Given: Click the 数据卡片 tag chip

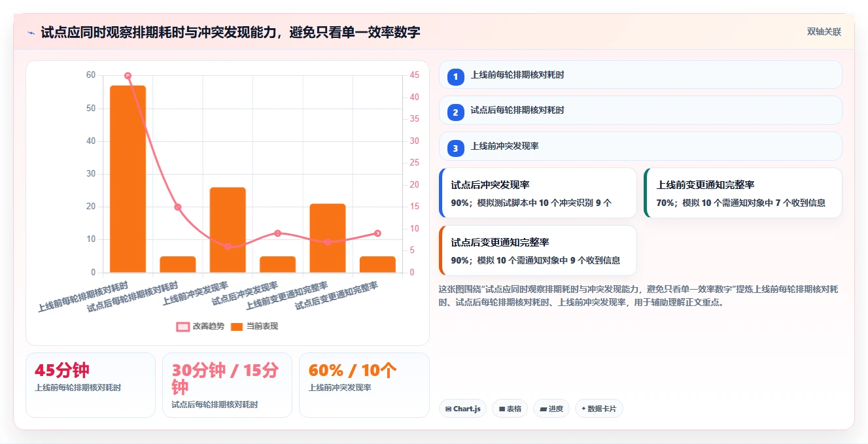Looking at the screenshot, I should [599, 409].
